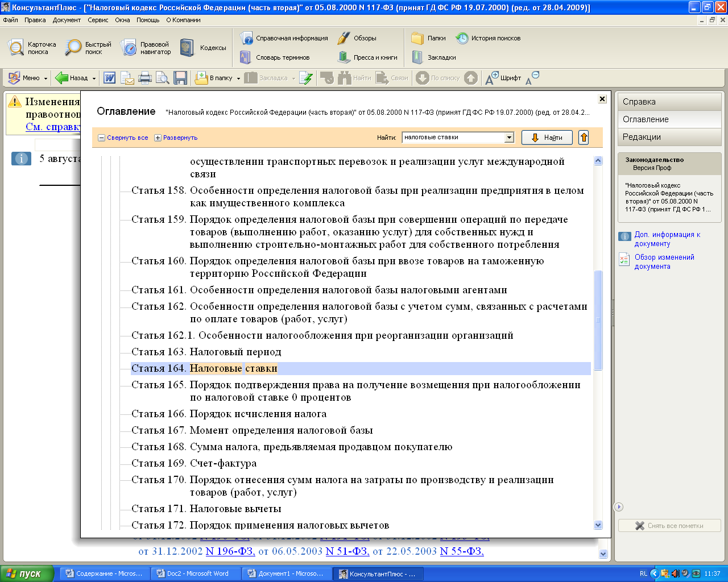Open Карточка поиска search card
Image resolution: width=728 pixels, height=582 pixels.
[x=32, y=48]
